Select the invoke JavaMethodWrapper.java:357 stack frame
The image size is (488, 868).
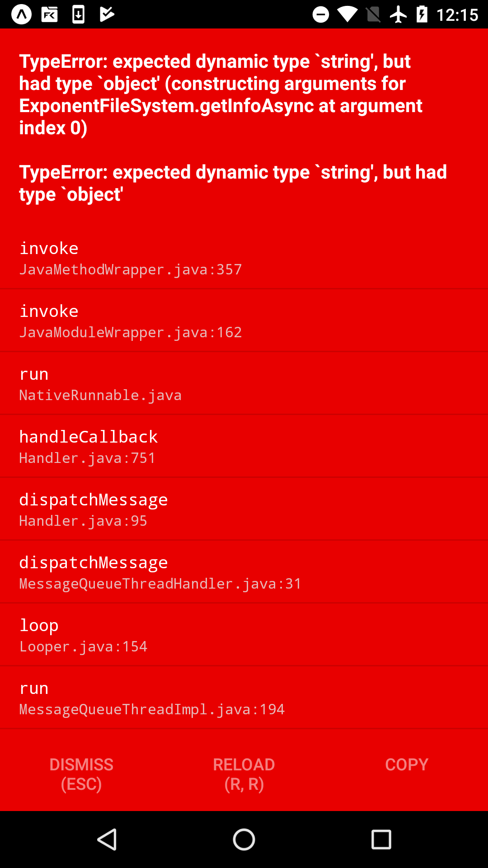click(244, 258)
